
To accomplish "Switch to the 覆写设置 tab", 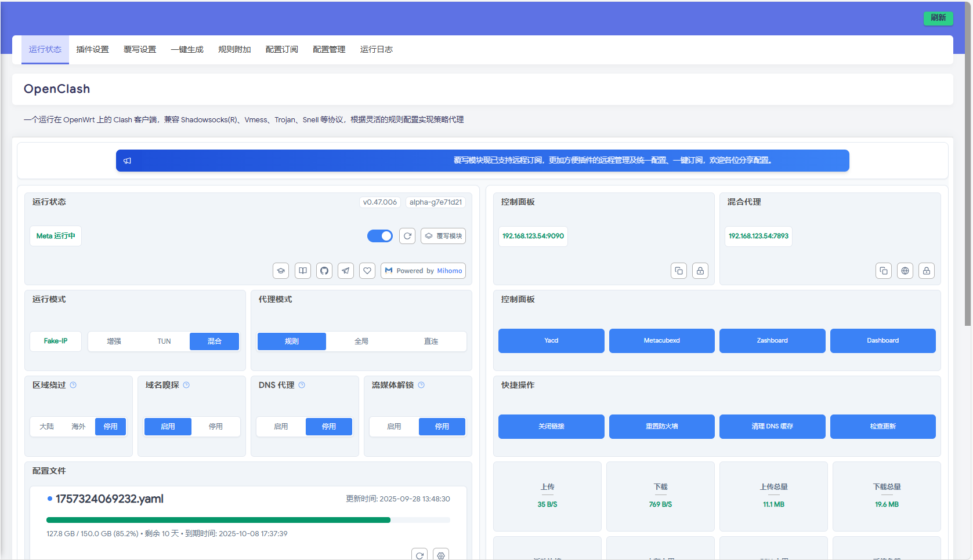I will 140,50.
